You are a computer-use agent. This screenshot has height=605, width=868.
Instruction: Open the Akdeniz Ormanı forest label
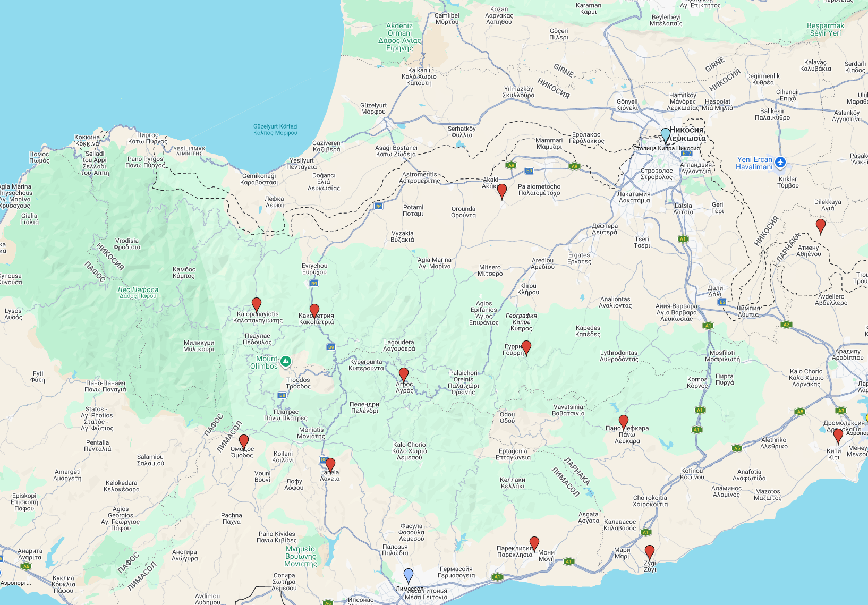pyautogui.click(x=399, y=37)
